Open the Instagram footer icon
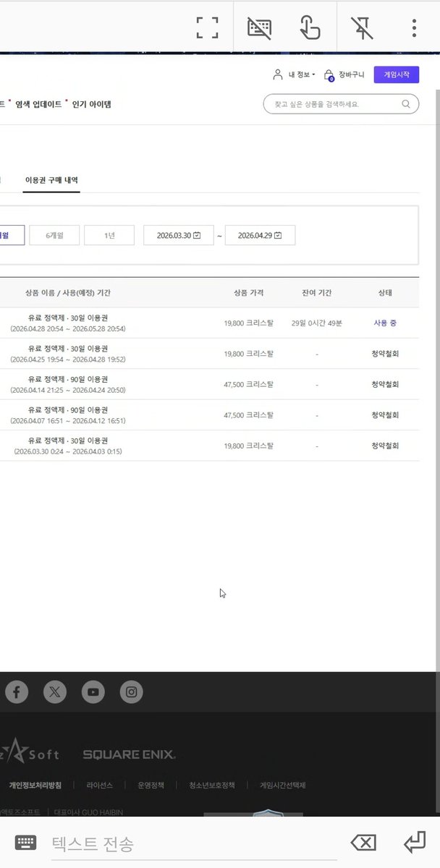Viewport: 440px width, 868px height. [131, 692]
